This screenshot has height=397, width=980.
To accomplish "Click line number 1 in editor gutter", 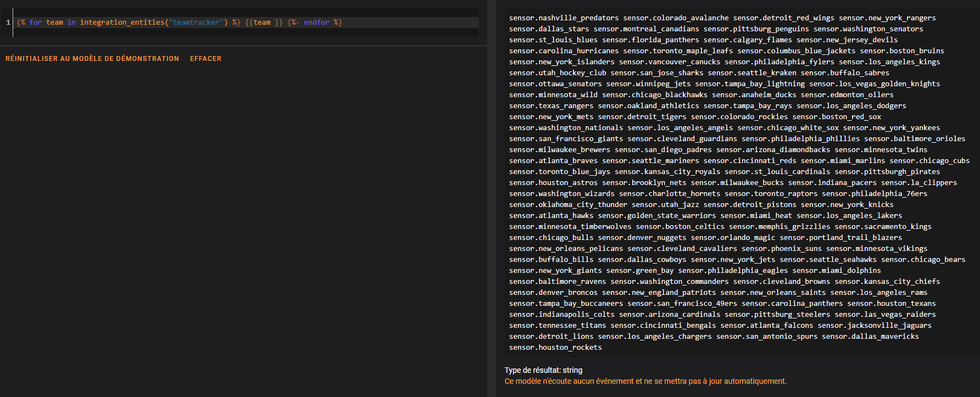I will pyautogui.click(x=8, y=23).
